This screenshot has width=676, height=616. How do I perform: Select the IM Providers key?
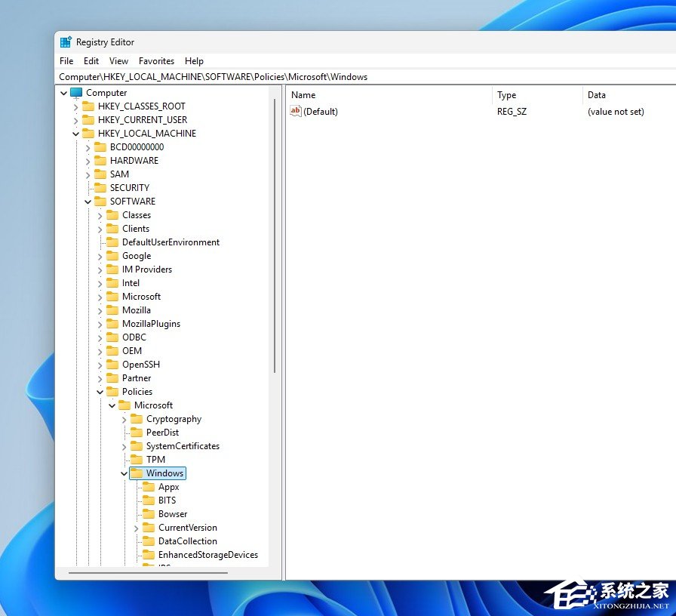(x=147, y=269)
